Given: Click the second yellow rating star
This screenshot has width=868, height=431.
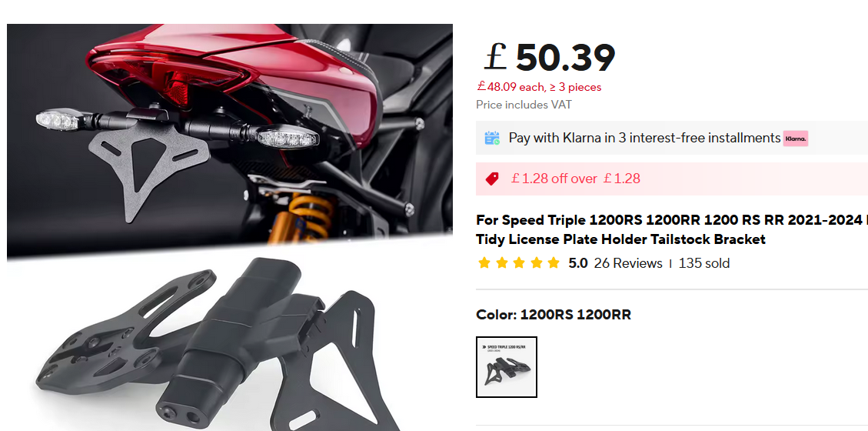Looking at the screenshot, I should 501,263.
